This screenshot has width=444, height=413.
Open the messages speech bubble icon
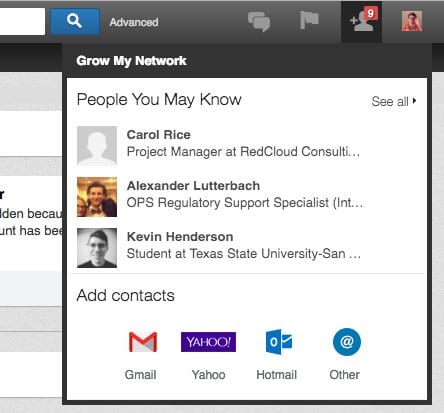(259, 21)
